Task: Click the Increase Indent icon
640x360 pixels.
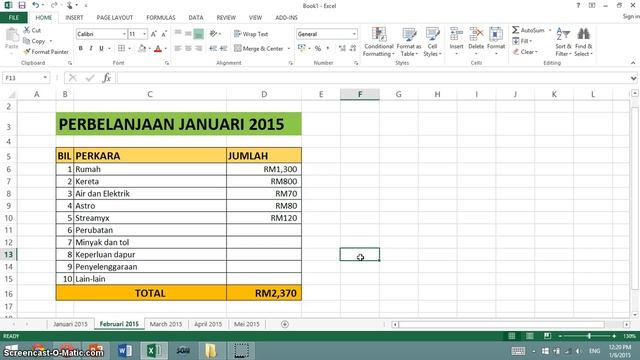Action: click(223, 49)
